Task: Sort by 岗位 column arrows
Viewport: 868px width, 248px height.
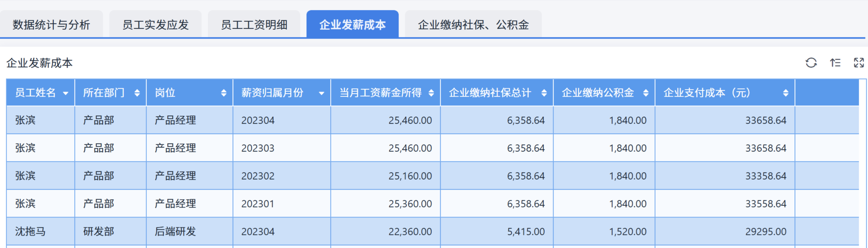Action: tap(224, 93)
